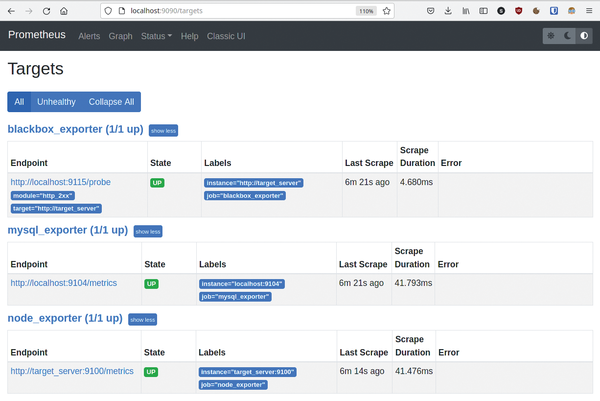The image size is (600, 401).
Task: Click the node_exporter UP state badge
Action: click(x=151, y=372)
